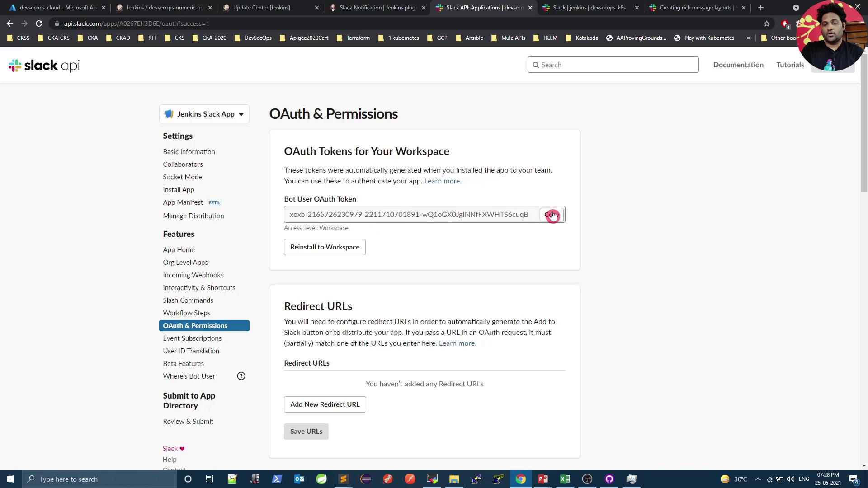Click the help icon beside Where's Bot User
Viewport: 868px width, 488px height.
pyautogui.click(x=241, y=376)
